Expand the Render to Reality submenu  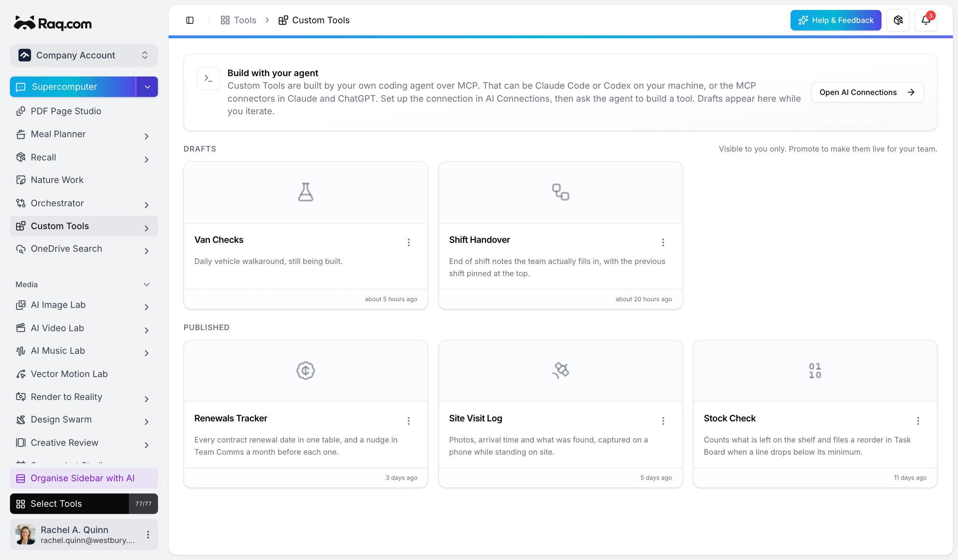[x=146, y=398]
